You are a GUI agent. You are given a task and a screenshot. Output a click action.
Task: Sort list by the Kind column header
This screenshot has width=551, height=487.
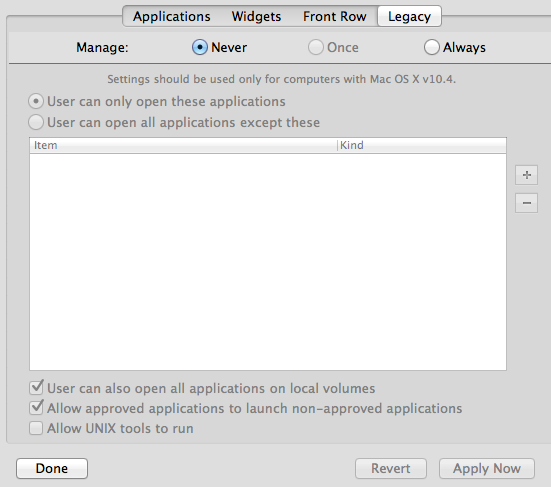[422, 145]
